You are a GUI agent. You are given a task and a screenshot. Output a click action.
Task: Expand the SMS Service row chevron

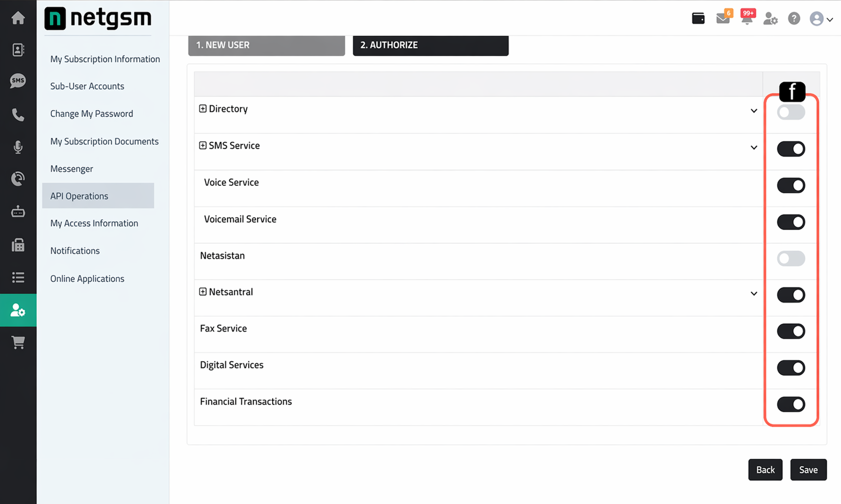(754, 148)
